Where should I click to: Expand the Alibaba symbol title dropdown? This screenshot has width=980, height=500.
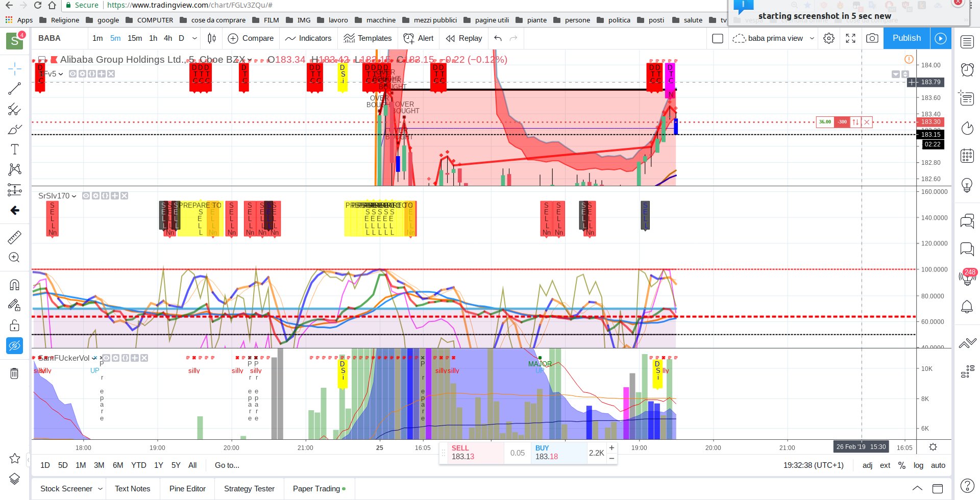tap(249, 60)
